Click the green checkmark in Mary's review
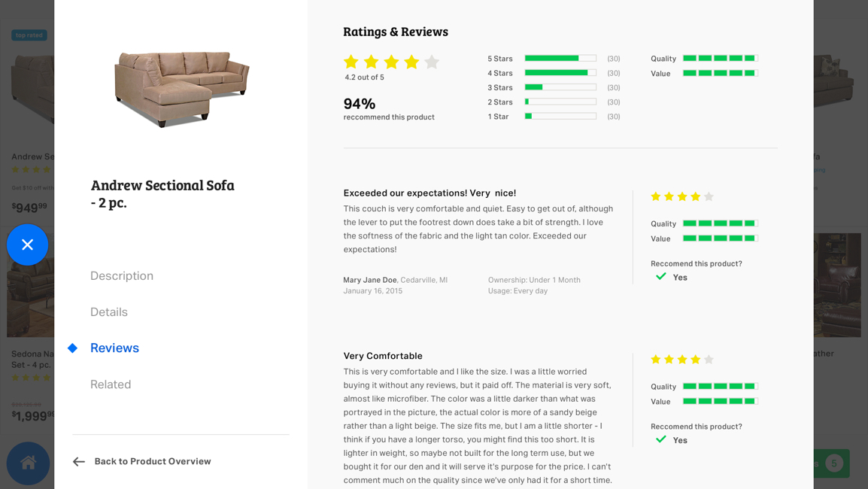The image size is (868, 489). [661, 277]
